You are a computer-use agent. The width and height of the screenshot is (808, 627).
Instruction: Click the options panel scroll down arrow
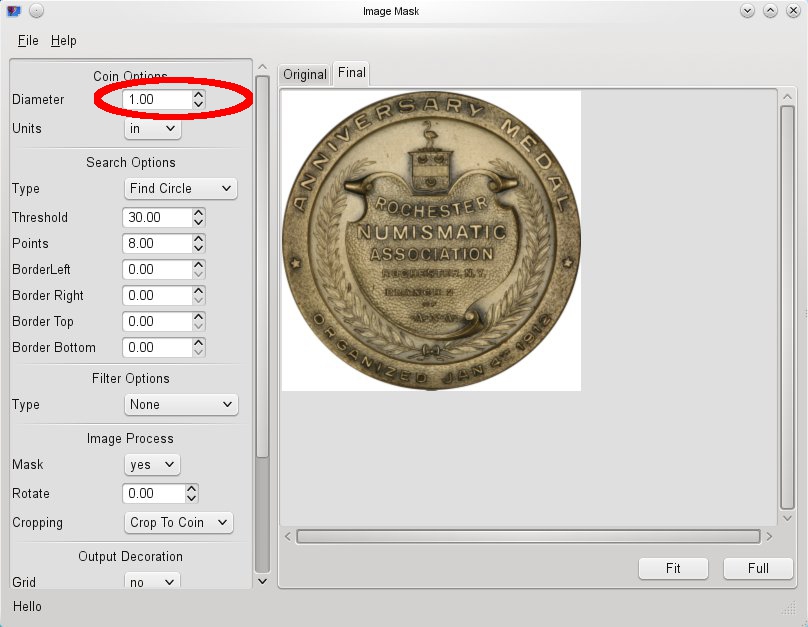click(x=262, y=581)
